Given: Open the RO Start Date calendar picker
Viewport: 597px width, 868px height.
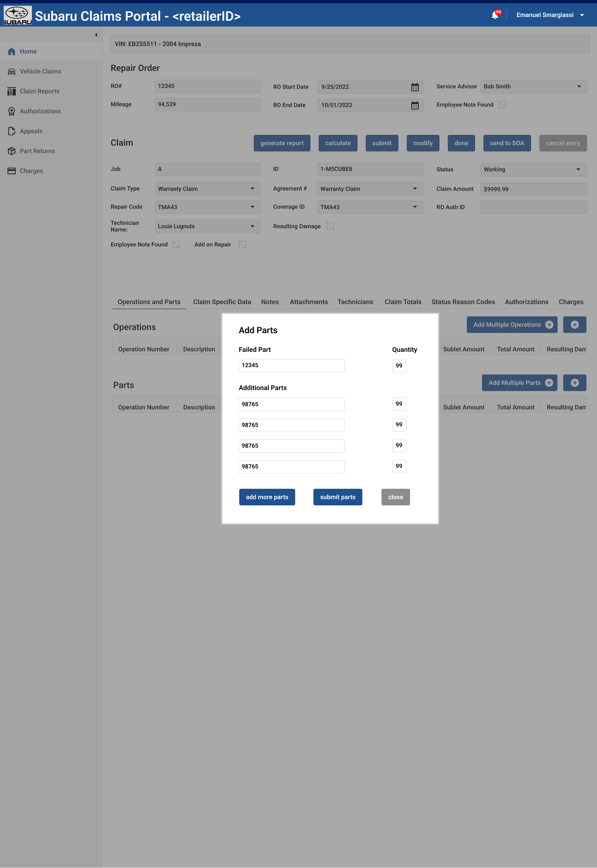Looking at the screenshot, I should click(415, 87).
